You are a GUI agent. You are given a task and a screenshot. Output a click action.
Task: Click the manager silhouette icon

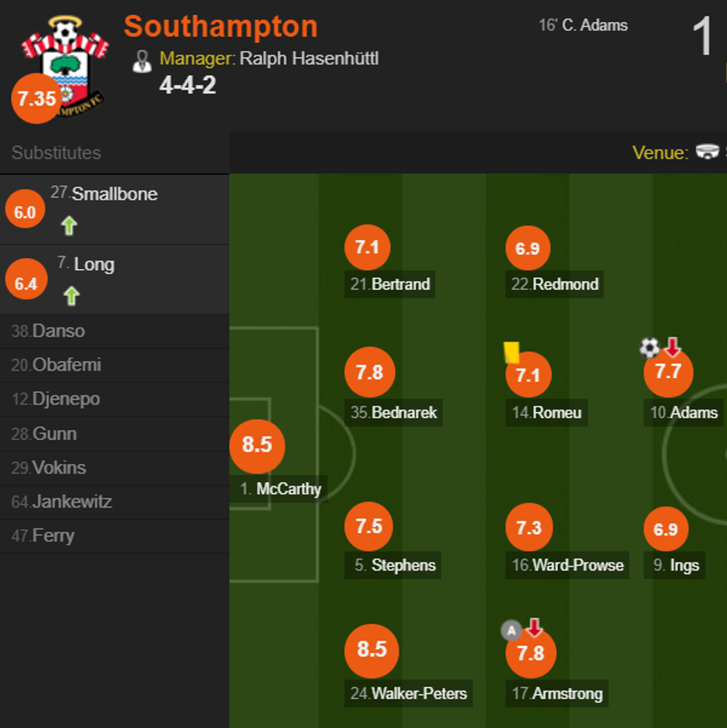click(x=142, y=60)
